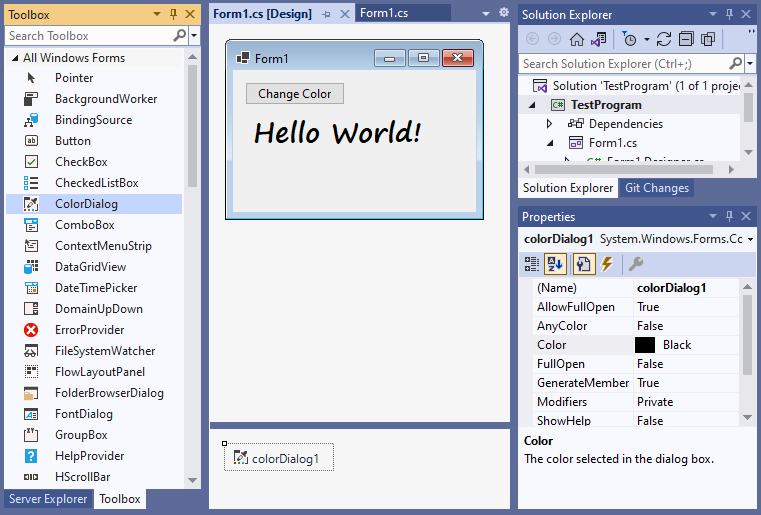Select the Toolbox bottom tab
Image resolution: width=761 pixels, height=515 pixels.
tap(119, 499)
